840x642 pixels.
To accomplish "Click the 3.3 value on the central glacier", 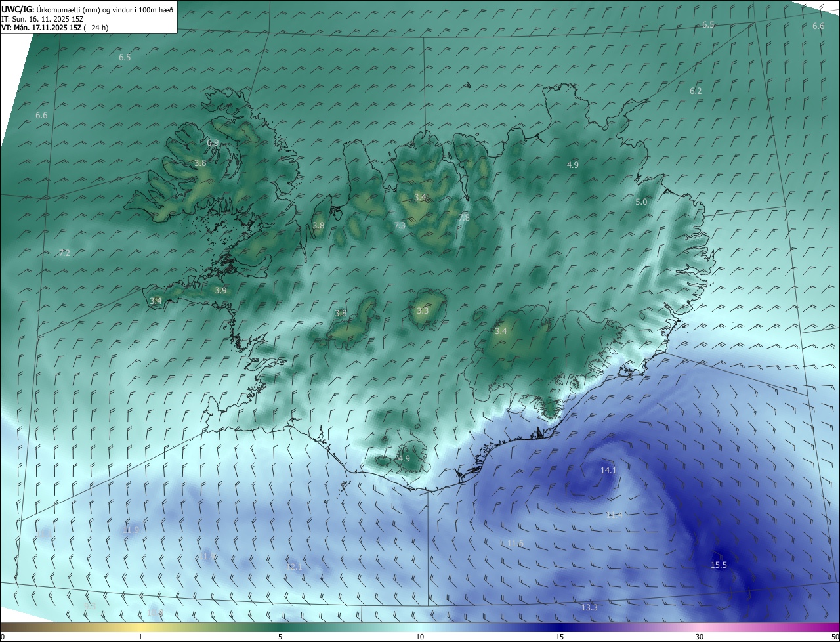I will [423, 311].
